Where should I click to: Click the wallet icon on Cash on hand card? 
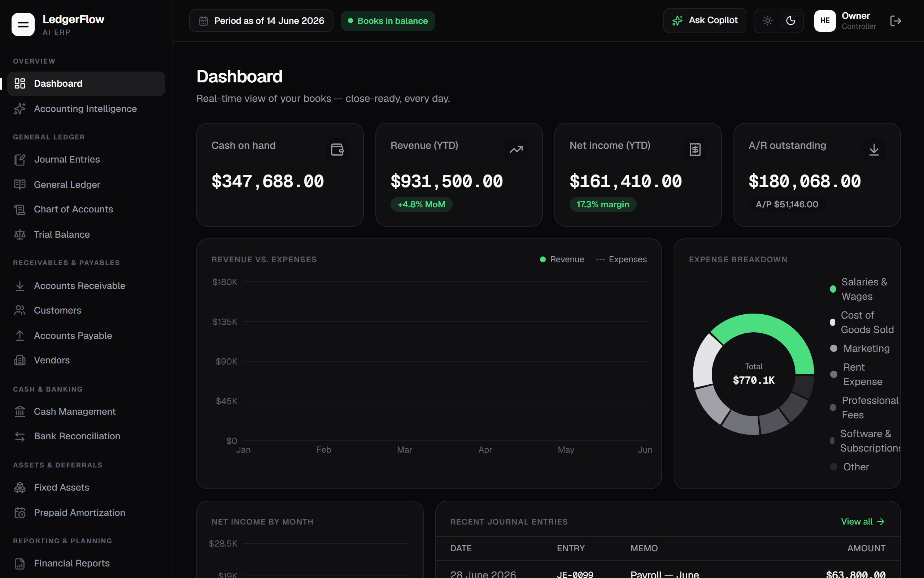(337, 150)
